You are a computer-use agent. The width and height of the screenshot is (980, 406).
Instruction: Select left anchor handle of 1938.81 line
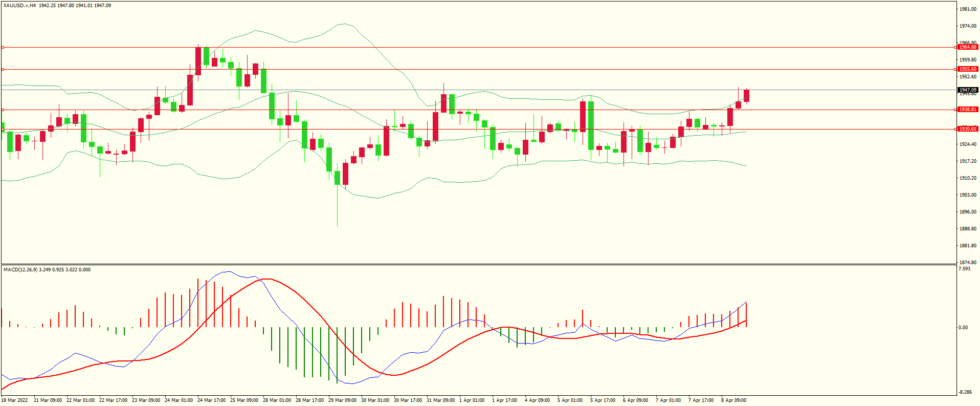(3, 110)
